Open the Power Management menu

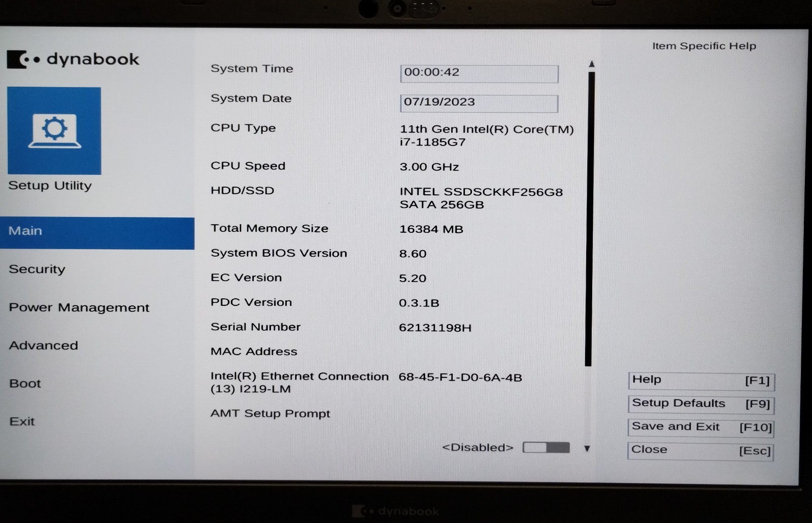[x=79, y=307]
